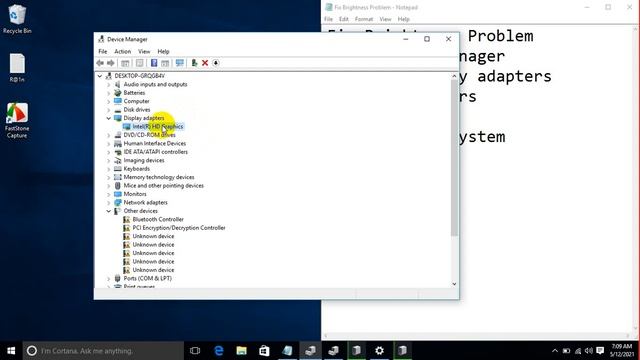Select Human Interface Devices row
This screenshot has height=360, width=640.
[154, 144]
